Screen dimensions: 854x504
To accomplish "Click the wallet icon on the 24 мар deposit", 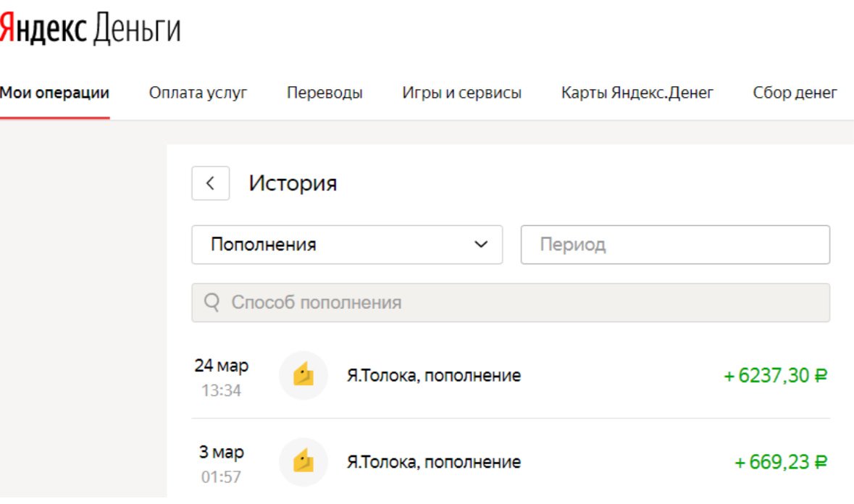I will tap(303, 375).
